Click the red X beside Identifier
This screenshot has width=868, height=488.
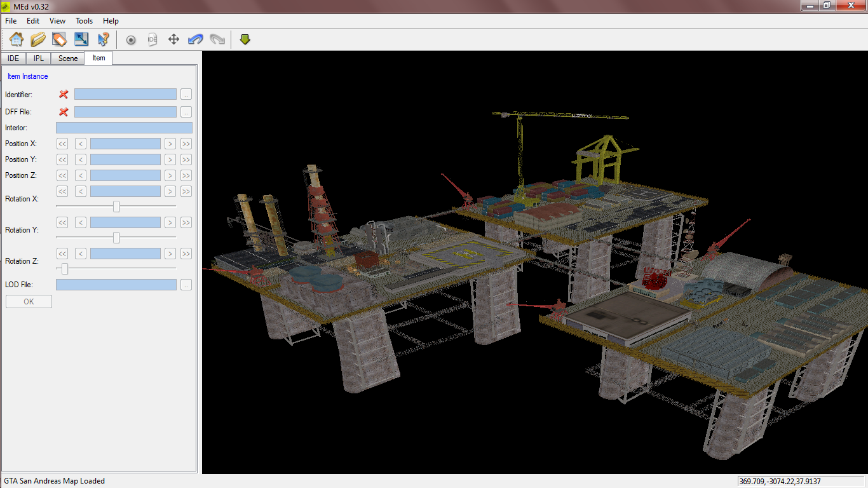pos(64,94)
